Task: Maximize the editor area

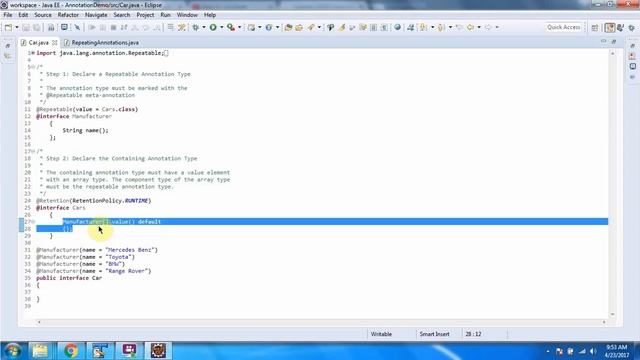Action: click(614, 42)
